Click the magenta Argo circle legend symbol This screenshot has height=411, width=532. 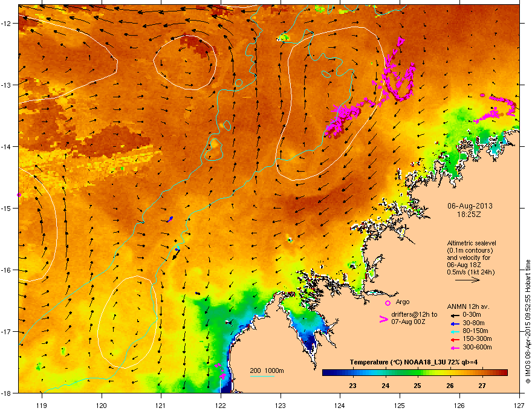pyautogui.click(x=388, y=303)
